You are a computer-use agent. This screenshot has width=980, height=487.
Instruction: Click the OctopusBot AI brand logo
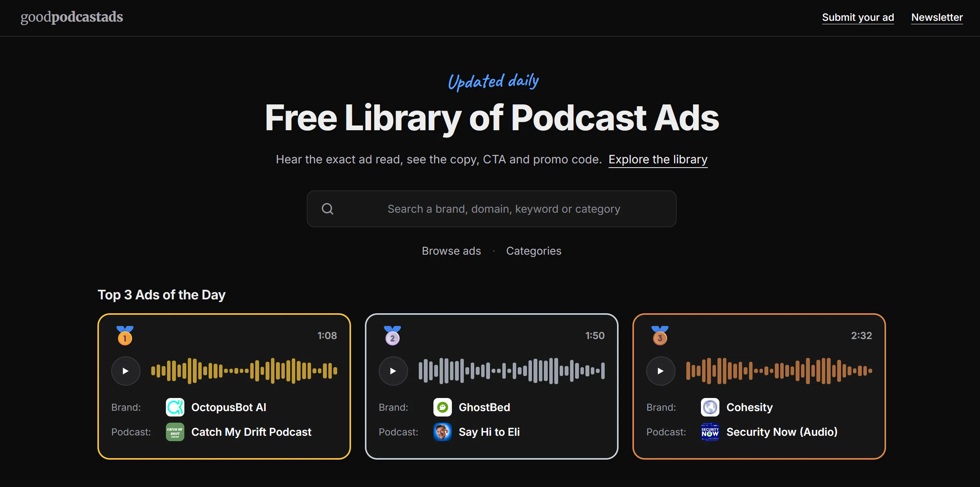tap(175, 407)
